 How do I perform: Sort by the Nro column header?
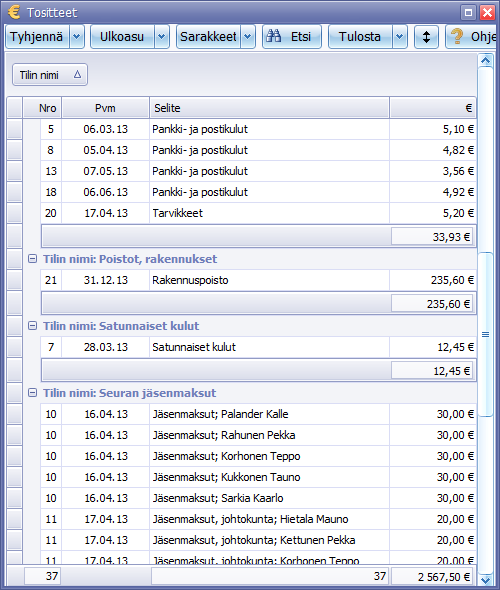click(x=43, y=108)
